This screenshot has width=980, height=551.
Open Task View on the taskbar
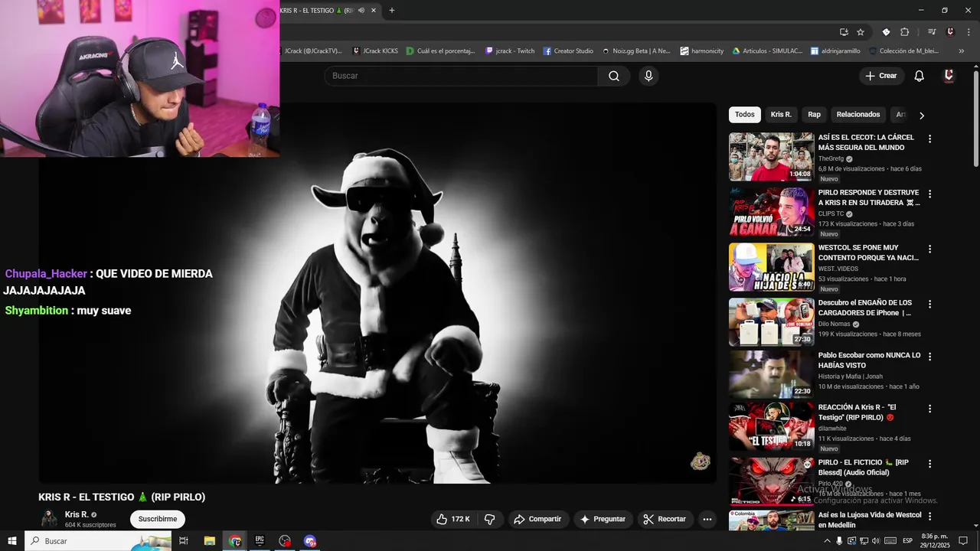pyautogui.click(x=184, y=541)
